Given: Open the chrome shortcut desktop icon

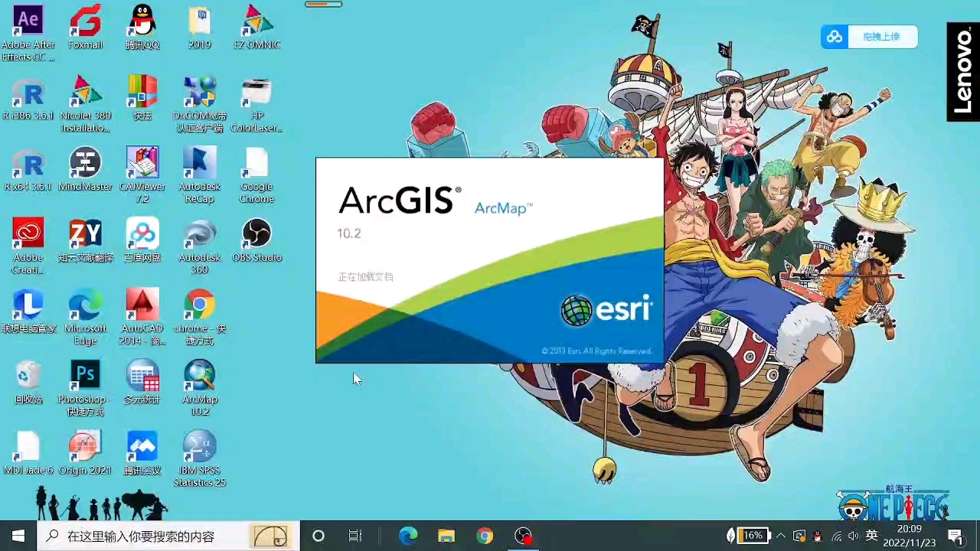Looking at the screenshot, I should pyautogui.click(x=199, y=318).
